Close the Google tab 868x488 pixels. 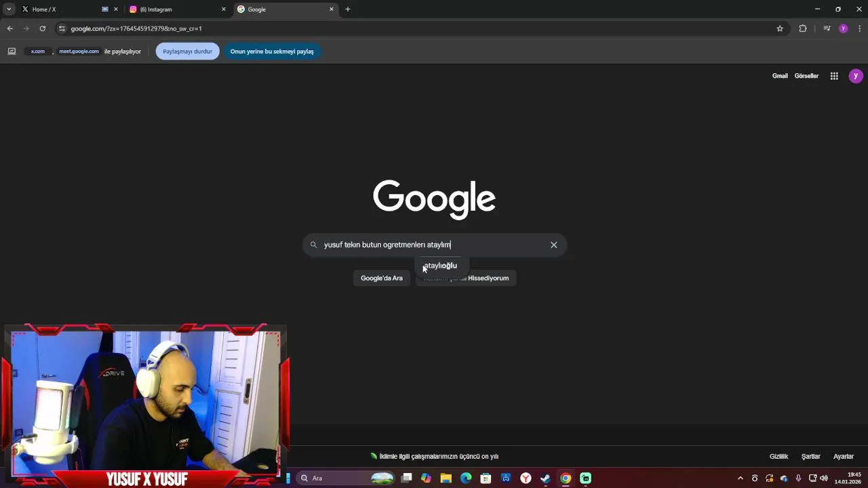(x=332, y=9)
